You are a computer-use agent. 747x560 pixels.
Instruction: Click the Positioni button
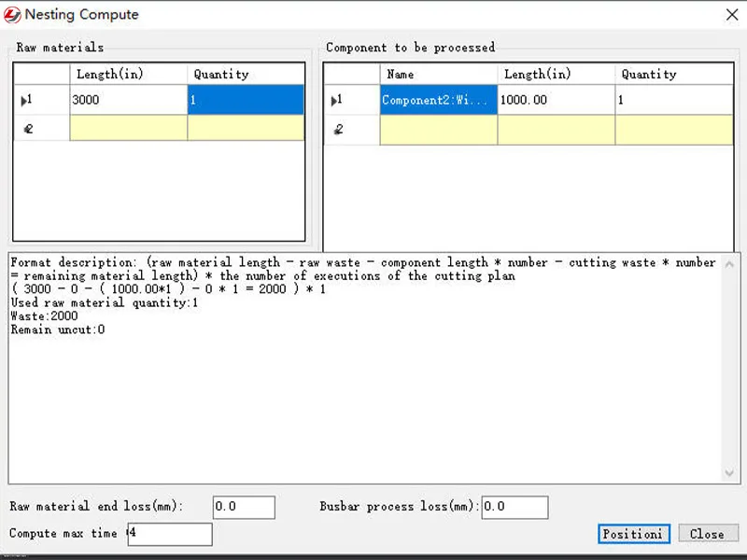coord(632,534)
